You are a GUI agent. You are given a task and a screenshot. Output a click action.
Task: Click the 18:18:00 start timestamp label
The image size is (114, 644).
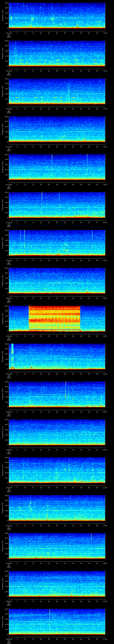(x=9, y=184)
